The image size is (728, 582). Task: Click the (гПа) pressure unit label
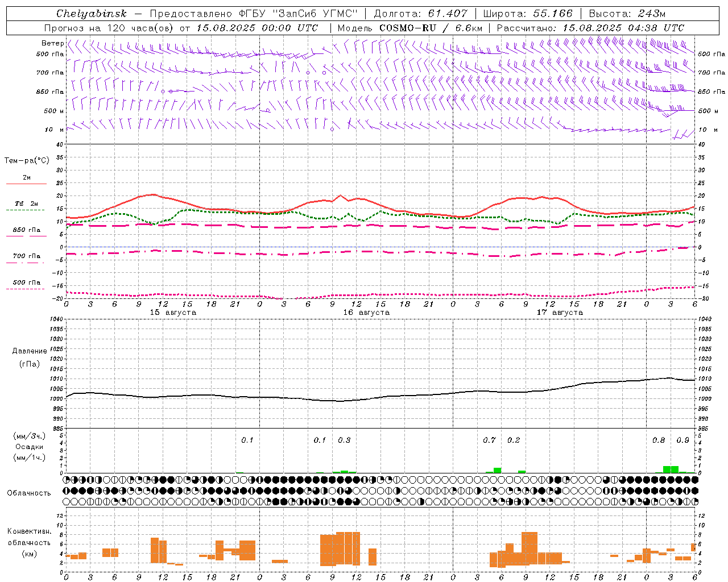click(x=30, y=364)
